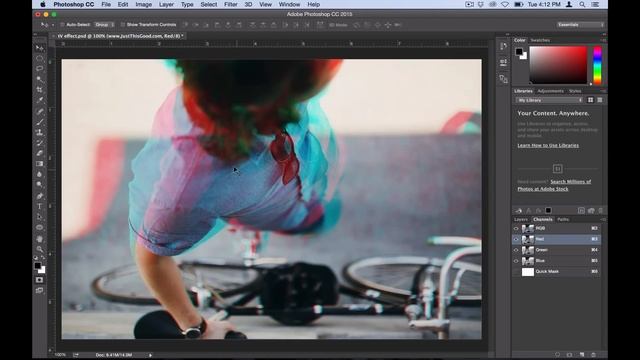Open the Channels panel flyout menu

[603, 220]
